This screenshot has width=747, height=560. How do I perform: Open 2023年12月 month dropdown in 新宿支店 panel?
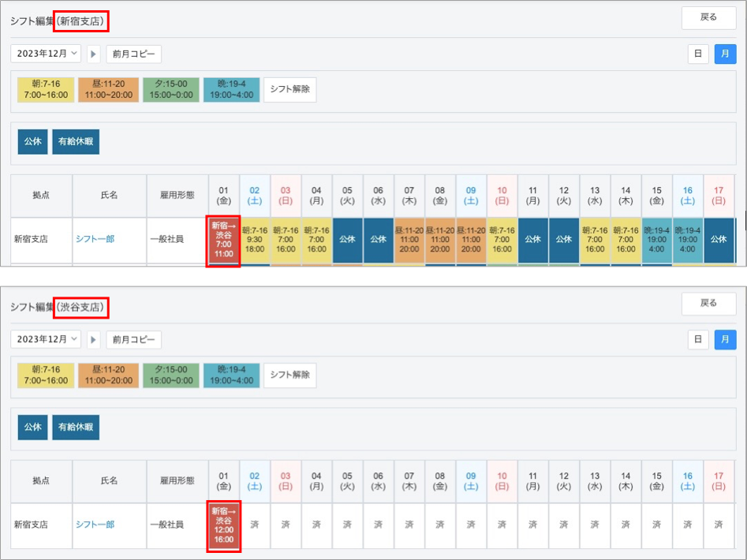(x=46, y=54)
